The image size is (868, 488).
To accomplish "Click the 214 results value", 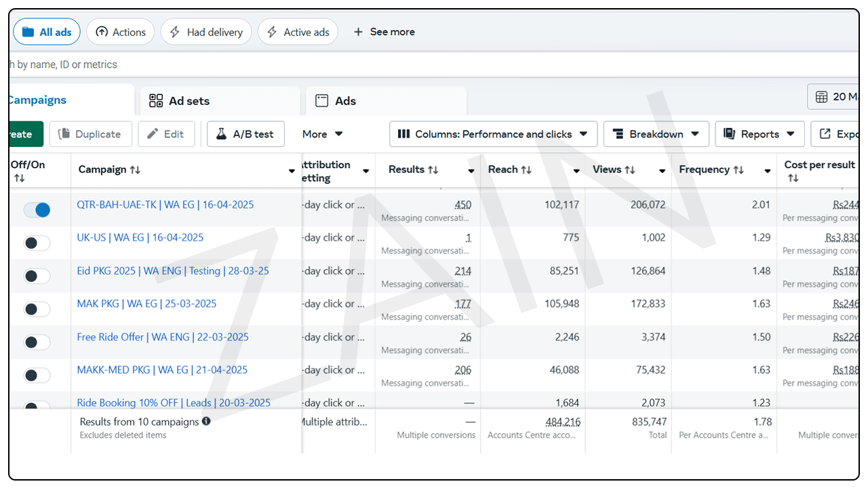I will [463, 271].
